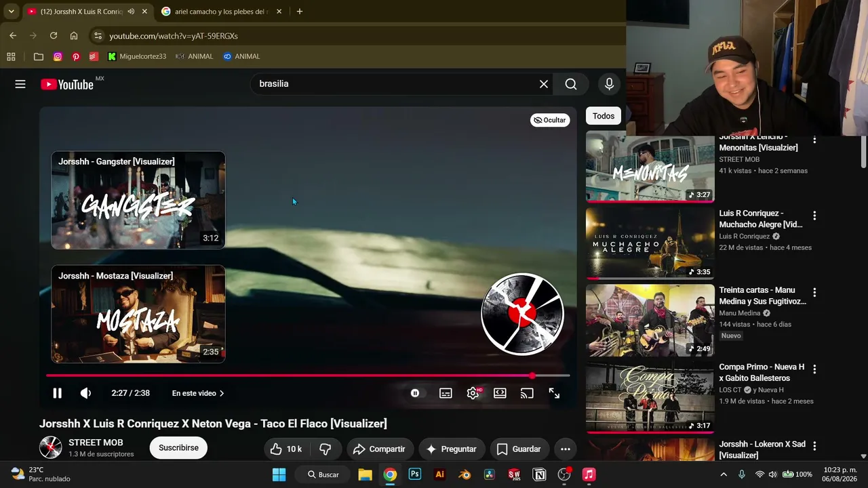The height and width of the screenshot is (488, 868).
Task: Toggle the autoplay switch in the player
Action: pos(415,393)
